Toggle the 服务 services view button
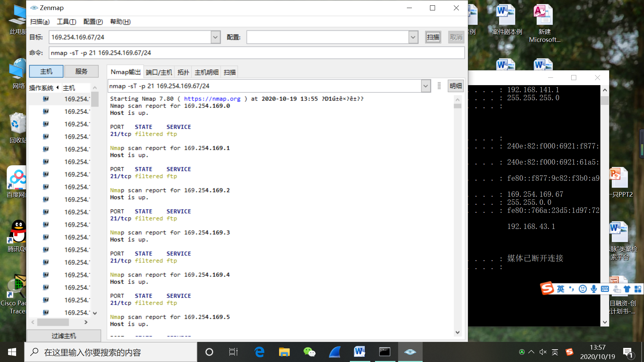Image resolution: width=644 pixels, height=362 pixels. click(81, 71)
